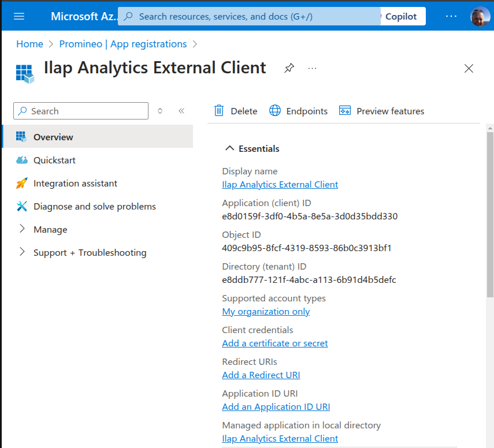Collapse the sidebar with the double chevron
The image size is (494, 448).
(181, 111)
